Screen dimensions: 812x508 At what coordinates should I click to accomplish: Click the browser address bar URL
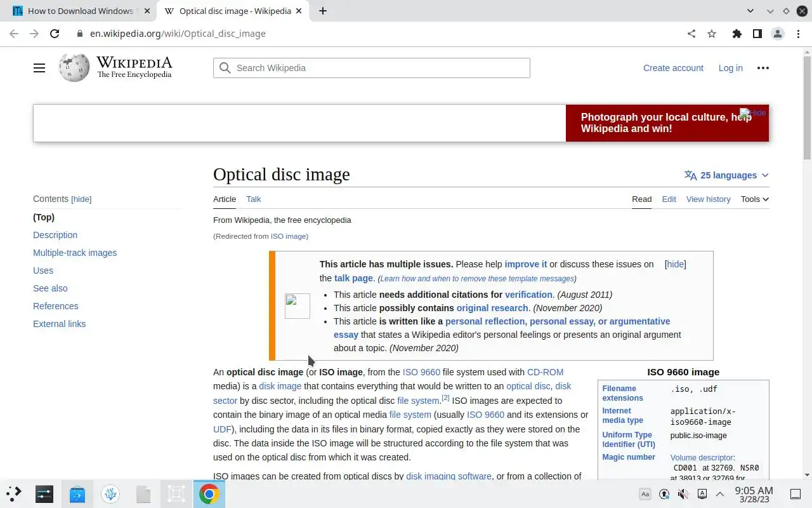pyautogui.click(x=178, y=34)
